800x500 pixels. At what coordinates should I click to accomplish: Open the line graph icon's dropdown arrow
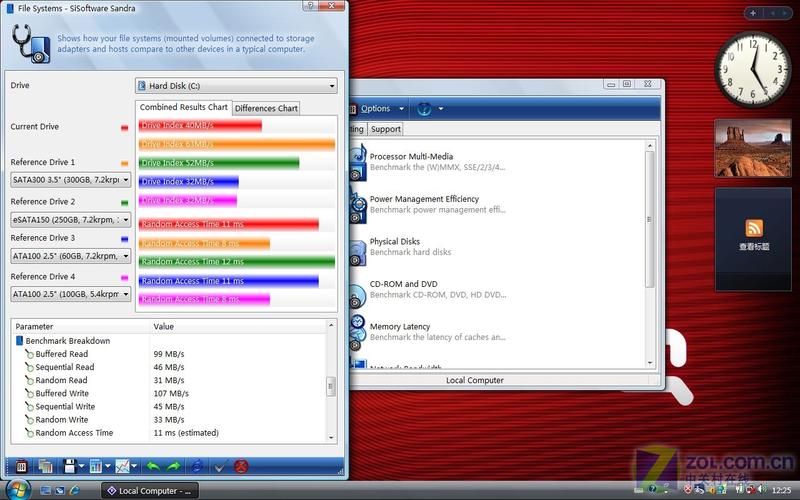pyautogui.click(x=134, y=466)
